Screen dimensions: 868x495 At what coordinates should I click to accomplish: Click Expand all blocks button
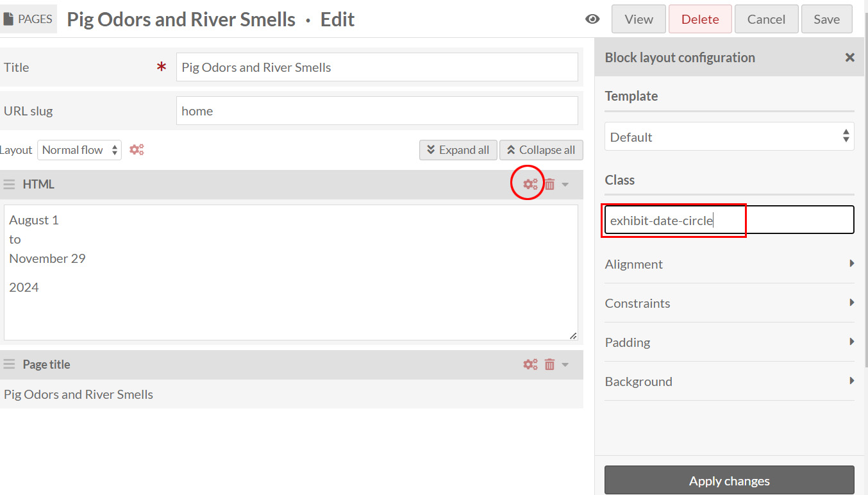click(458, 150)
